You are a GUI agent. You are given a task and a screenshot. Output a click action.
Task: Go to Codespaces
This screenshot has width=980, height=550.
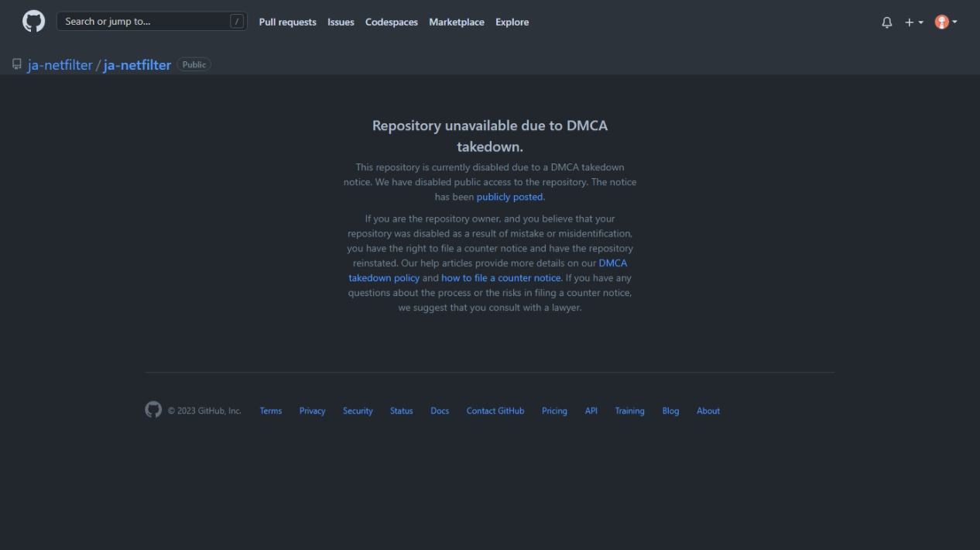pyautogui.click(x=391, y=22)
